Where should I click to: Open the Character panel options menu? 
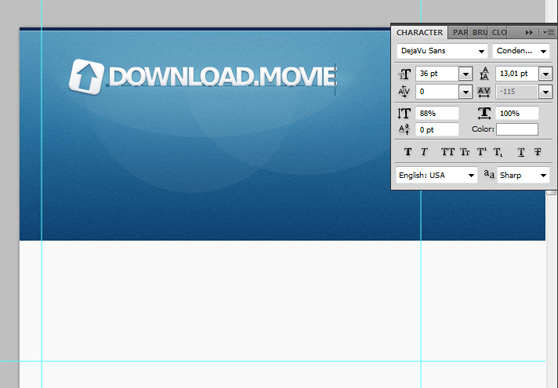click(x=548, y=32)
